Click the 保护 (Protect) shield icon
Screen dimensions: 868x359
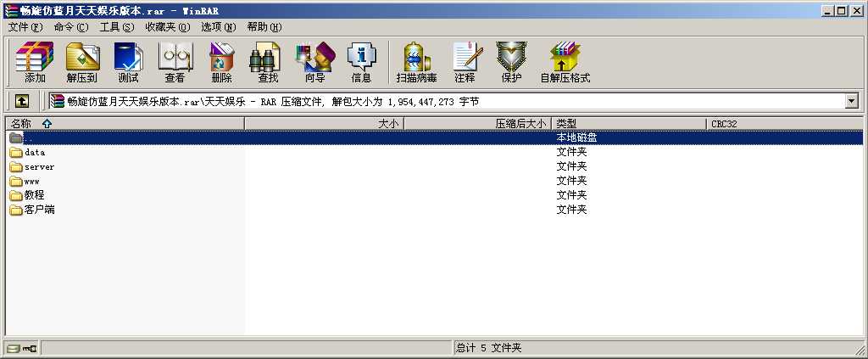pyautogui.click(x=511, y=62)
